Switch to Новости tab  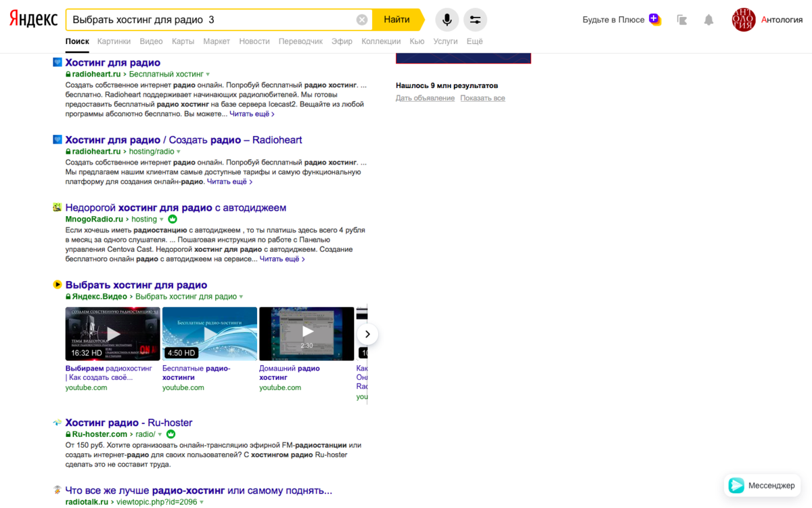254,41
